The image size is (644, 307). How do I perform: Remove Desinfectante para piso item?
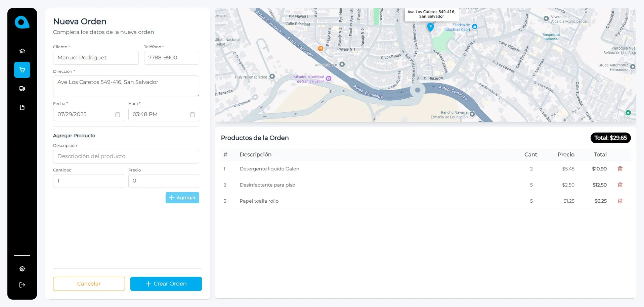[620, 185]
